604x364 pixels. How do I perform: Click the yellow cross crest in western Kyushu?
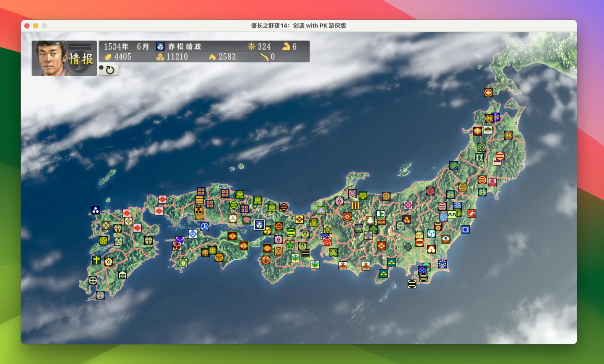(x=96, y=261)
